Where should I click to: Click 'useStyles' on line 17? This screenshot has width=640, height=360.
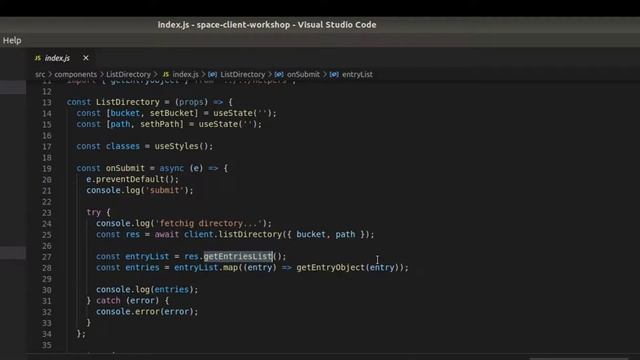(176, 146)
